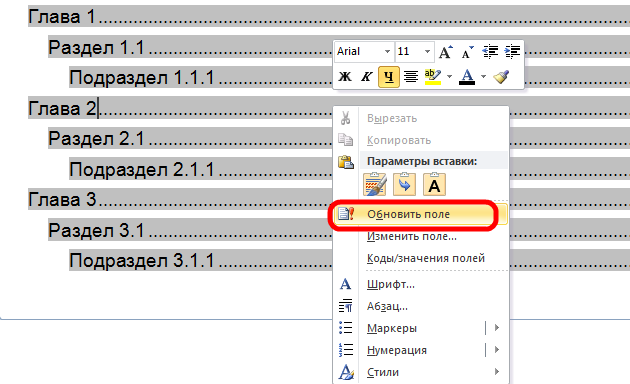
Task: Decrease indent in the mini toolbar
Action: tap(490, 52)
